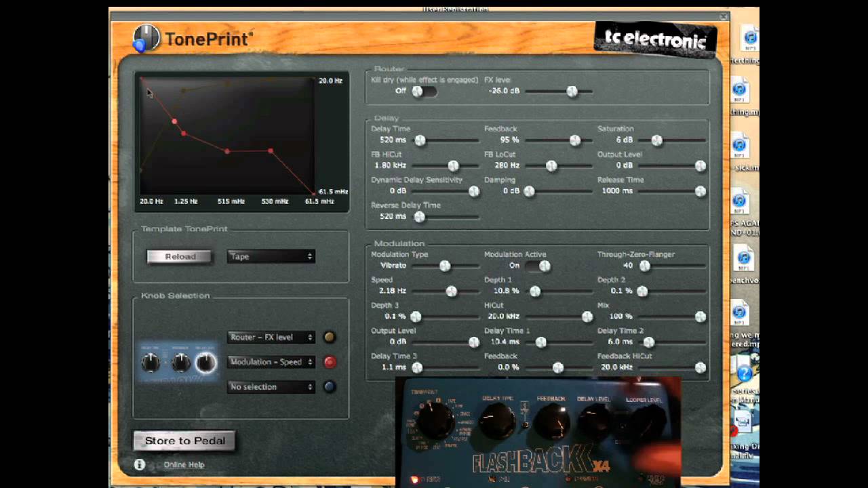Select the left knob on the pedal image
The width and height of the screenshot is (868, 488).
coord(151,363)
